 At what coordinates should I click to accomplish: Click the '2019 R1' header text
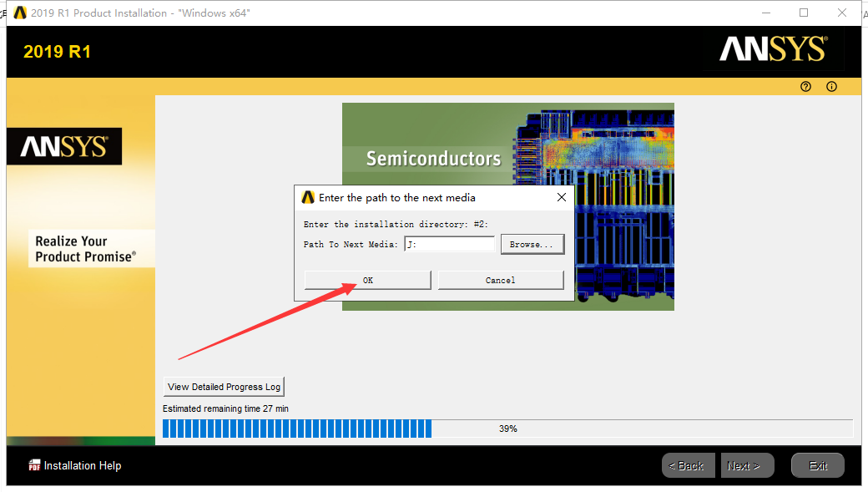[x=57, y=52]
